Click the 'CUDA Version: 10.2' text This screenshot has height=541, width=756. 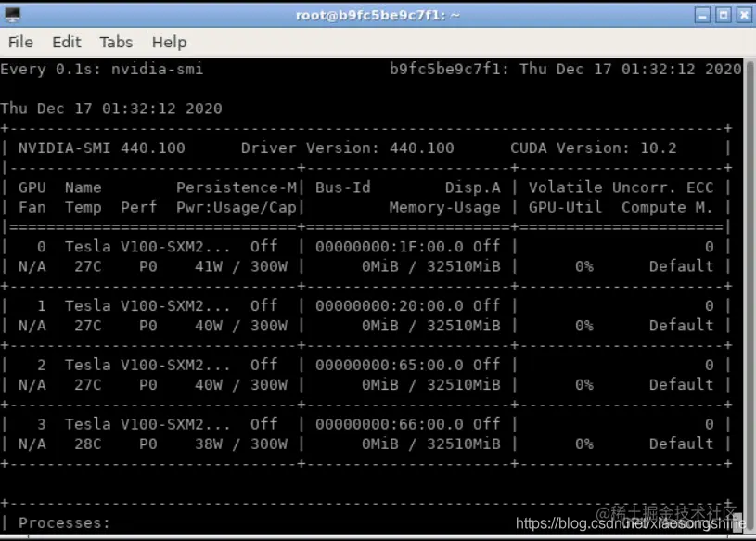pyautogui.click(x=594, y=148)
